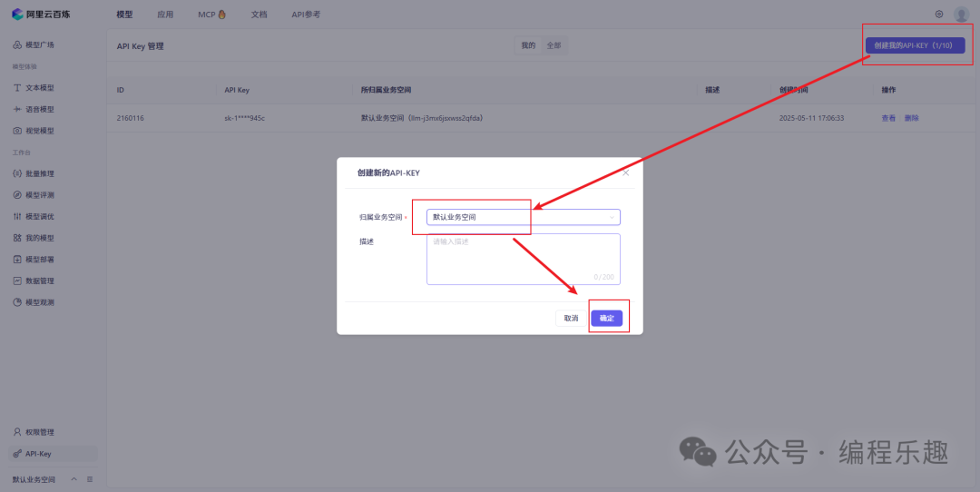980x492 pixels.
Task: Open 模型调优 in the sidebar
Action: coord(34,216)
